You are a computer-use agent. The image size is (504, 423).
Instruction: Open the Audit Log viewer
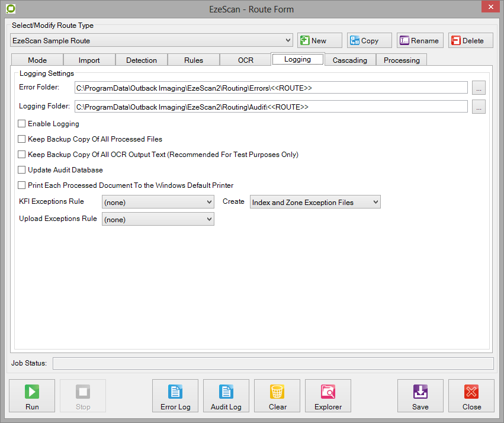226,396
